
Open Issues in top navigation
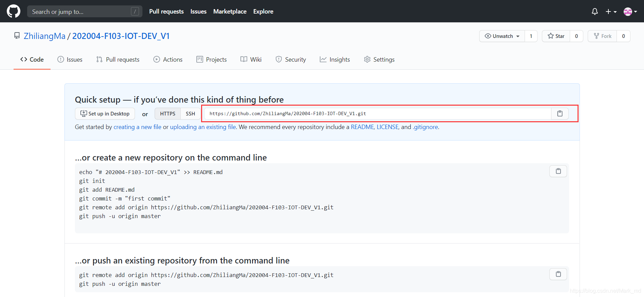198,12
